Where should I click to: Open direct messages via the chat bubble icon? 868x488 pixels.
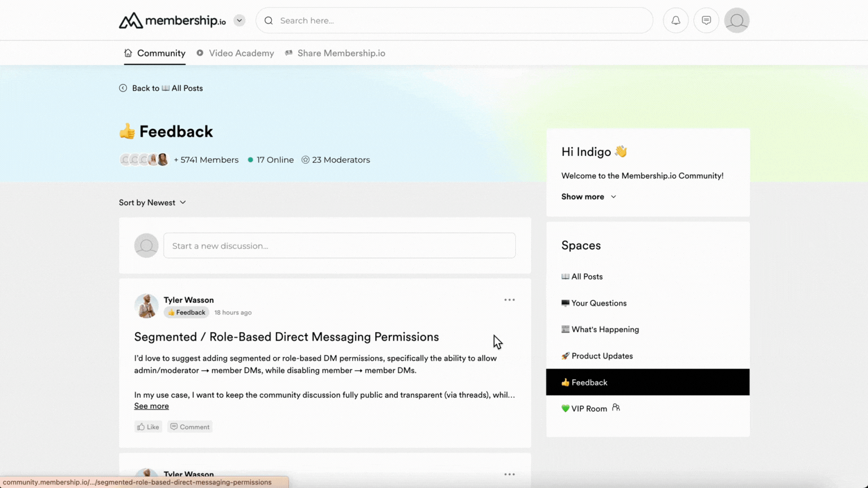pyautogui.click(x=706, y=20)
